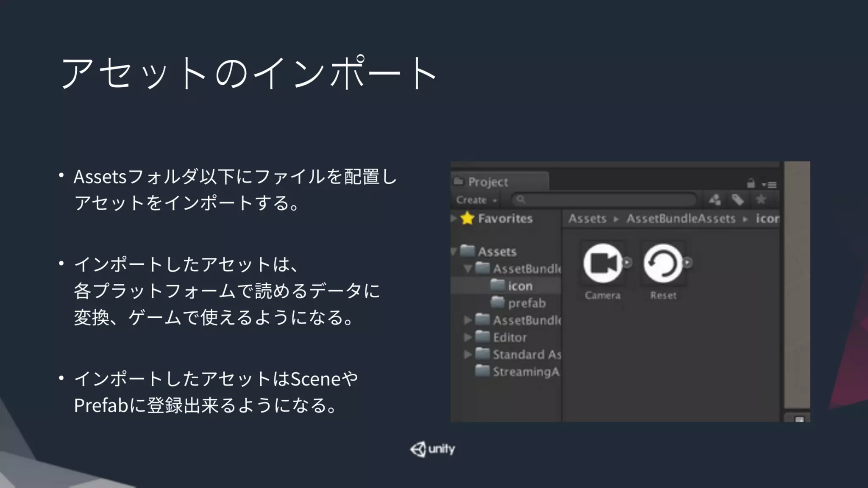Click the search by label tag icon

pyautogui.click(x=737, y=200)
